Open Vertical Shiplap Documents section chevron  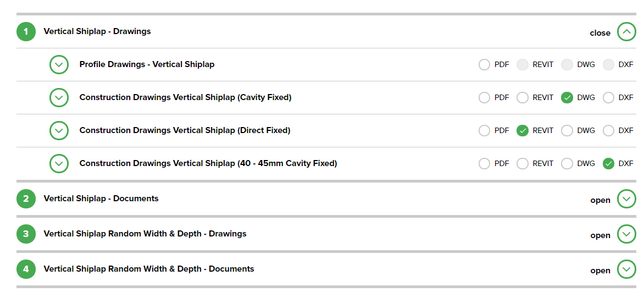tap(626, 199)
